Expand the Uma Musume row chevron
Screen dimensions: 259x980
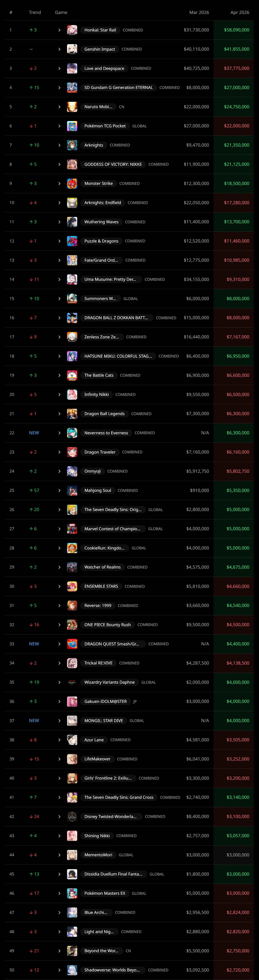click(59, 279)
